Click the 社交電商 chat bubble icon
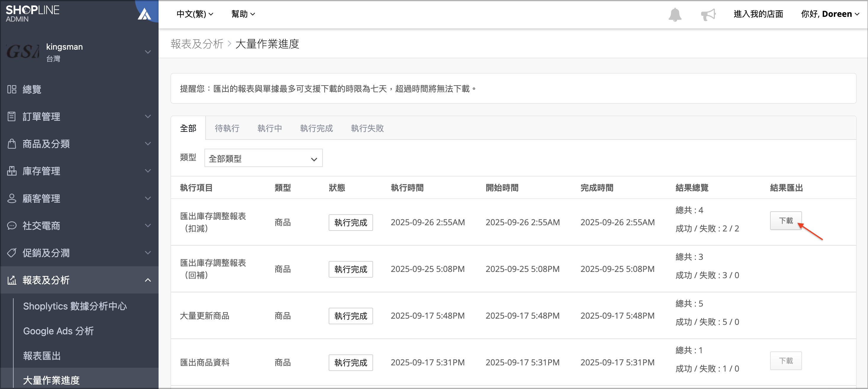 (12, 226)
